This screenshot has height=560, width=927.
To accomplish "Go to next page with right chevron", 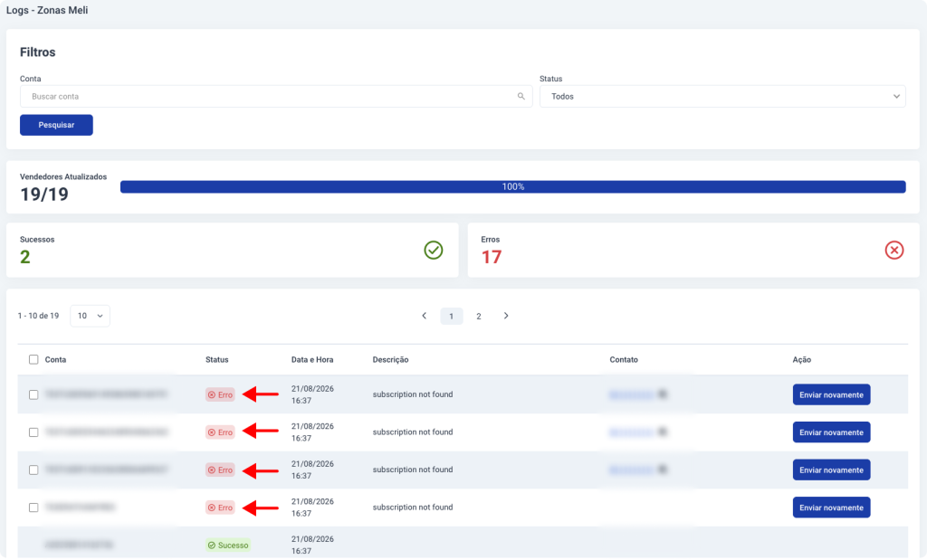I will (506, 316).
